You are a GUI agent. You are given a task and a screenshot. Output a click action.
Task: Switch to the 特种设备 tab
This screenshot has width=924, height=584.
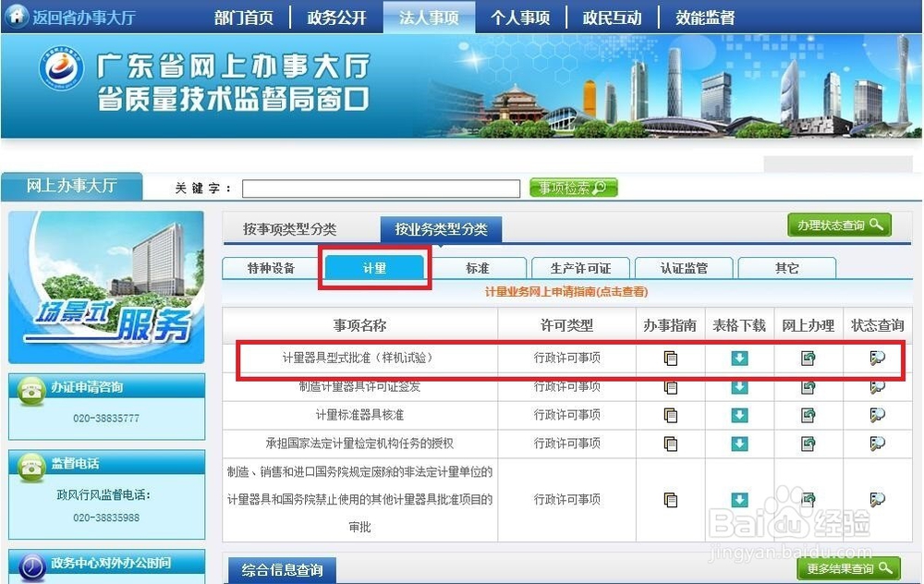tap(269, 267)
